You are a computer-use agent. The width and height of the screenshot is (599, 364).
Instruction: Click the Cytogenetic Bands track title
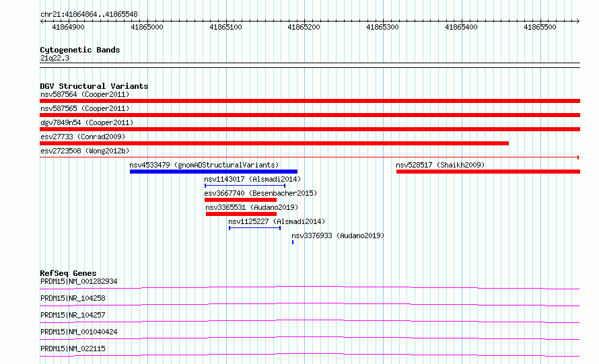point(80,50)
